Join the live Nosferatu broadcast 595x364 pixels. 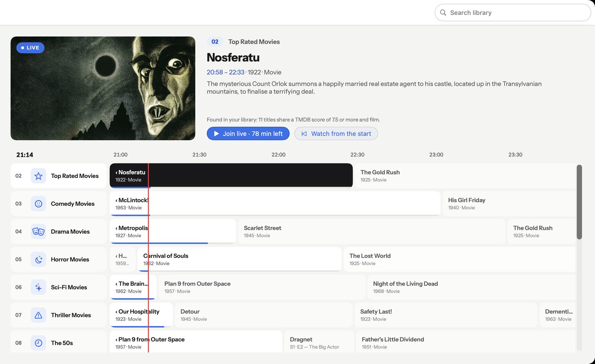248,134
